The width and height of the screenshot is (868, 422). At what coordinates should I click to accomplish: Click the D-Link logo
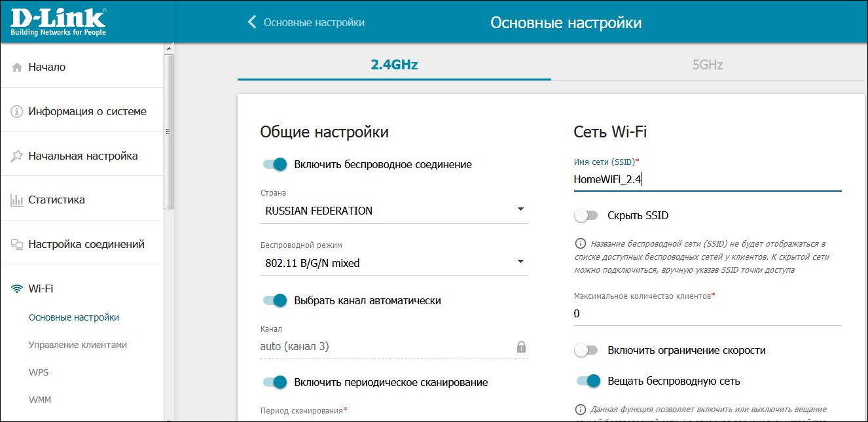[x=58, y=21]
